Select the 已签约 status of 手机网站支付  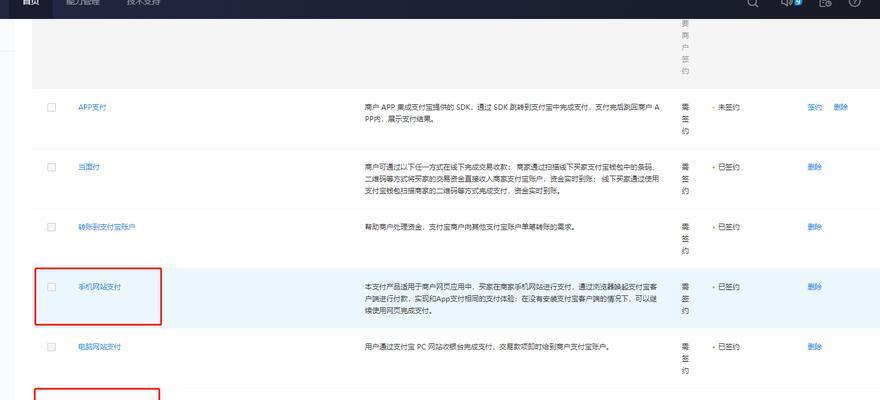pos(726,287)
